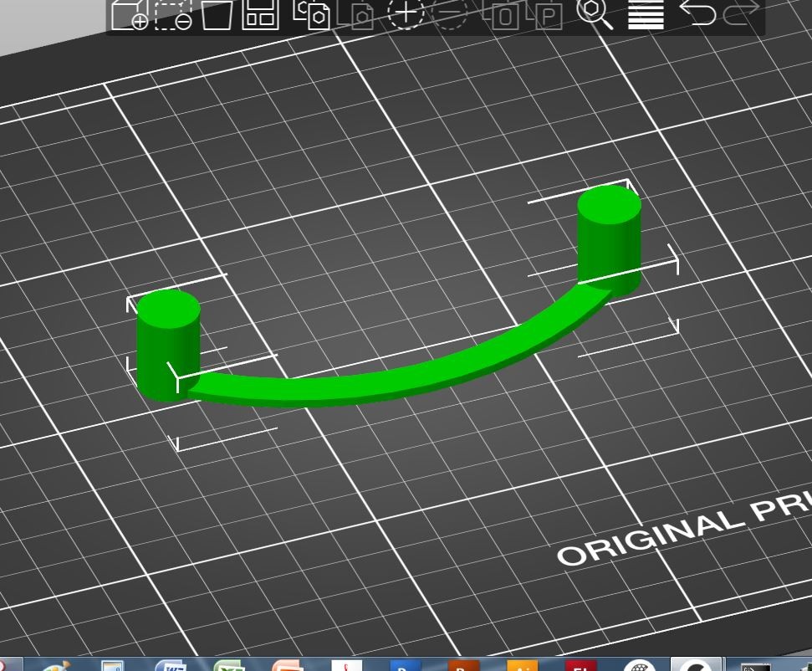Copy the selected object

[311, 14]
